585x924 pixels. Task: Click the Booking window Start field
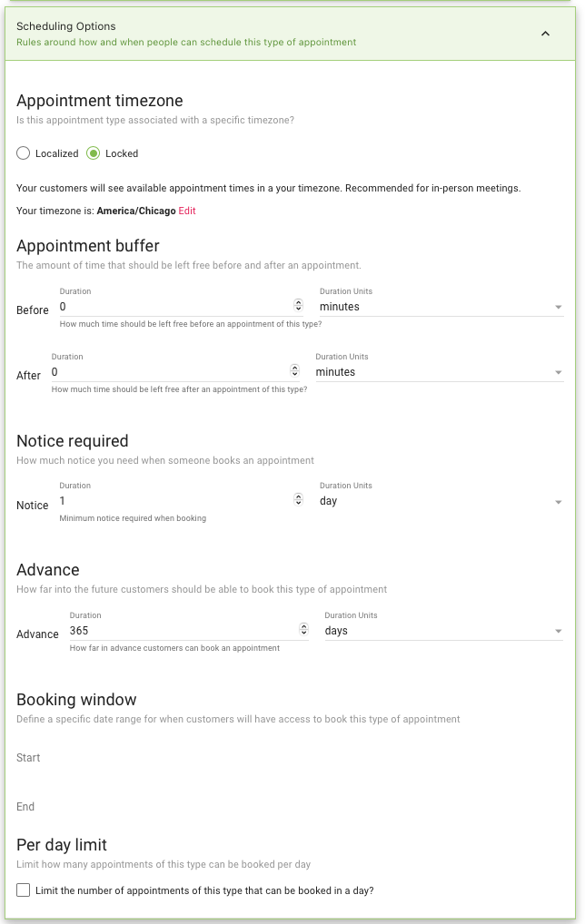(28, 758)
